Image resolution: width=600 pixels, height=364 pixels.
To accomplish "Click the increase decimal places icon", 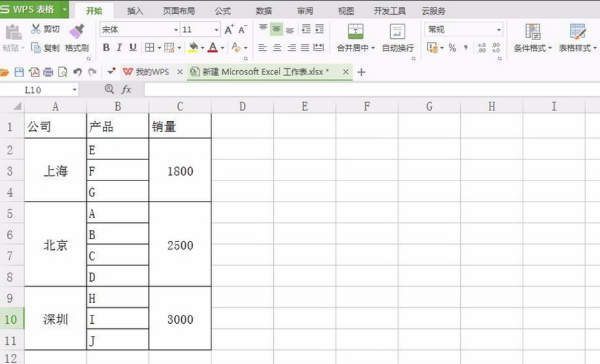I will click(482, 48).
